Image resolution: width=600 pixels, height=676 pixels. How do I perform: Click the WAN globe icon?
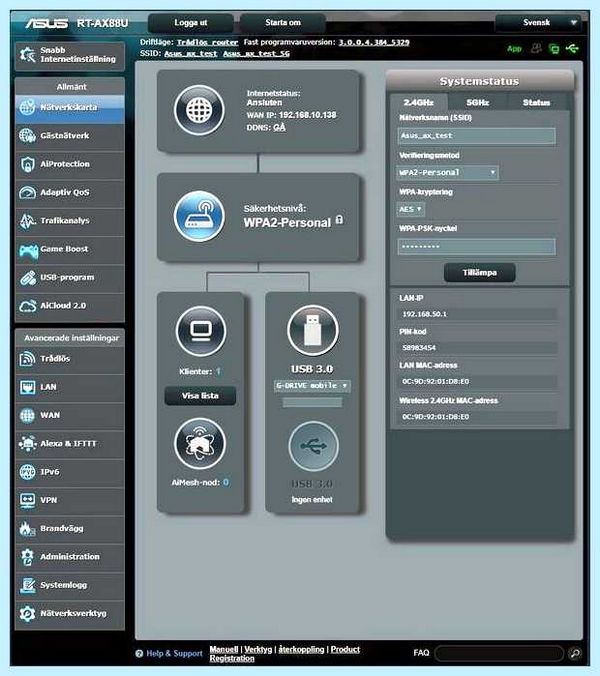(x=27, y=415)
